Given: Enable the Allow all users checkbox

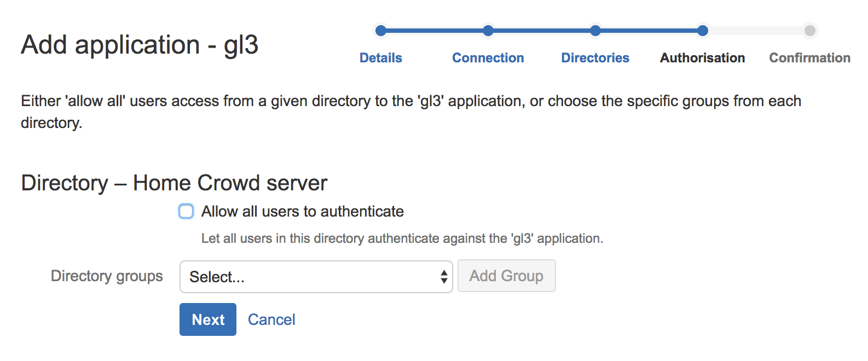Looking at the screenshot, I should point(186,211).
